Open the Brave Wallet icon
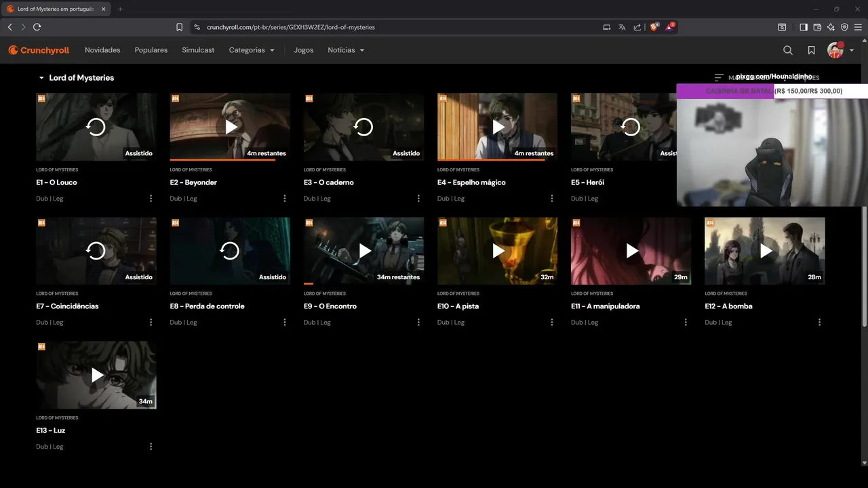Image resolution: width=868 pixels, height=488 pixels. pos(817,27)
